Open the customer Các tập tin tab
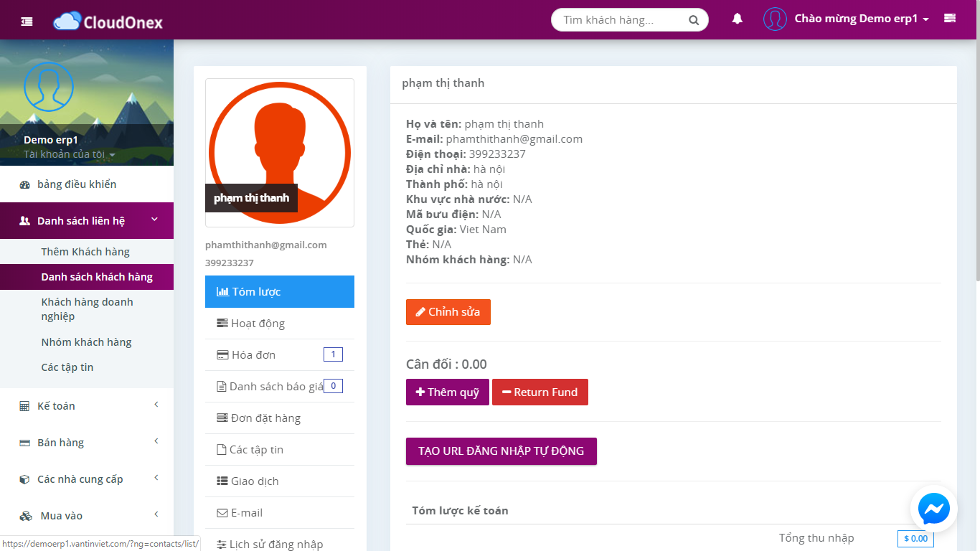This screenshot has height=551, width=980. point(280,450)
